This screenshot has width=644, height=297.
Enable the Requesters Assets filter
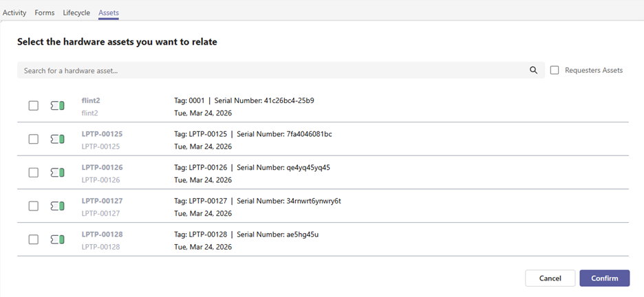(555, 70)
